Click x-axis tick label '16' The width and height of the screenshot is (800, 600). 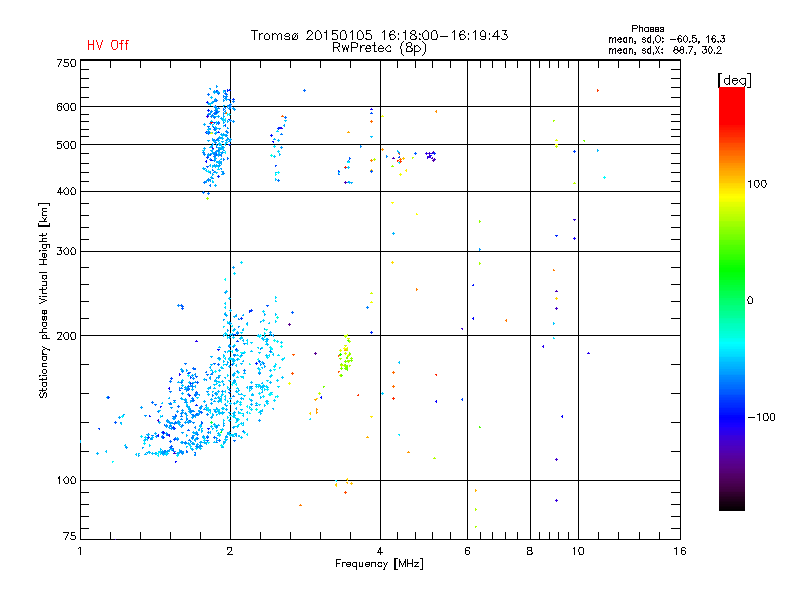(680, 551)
